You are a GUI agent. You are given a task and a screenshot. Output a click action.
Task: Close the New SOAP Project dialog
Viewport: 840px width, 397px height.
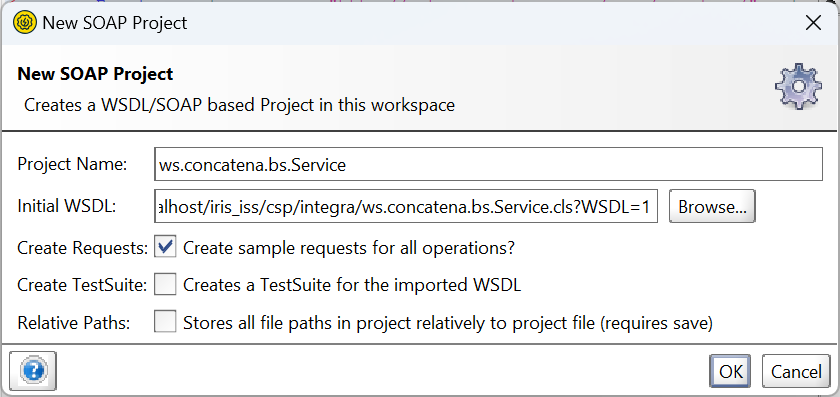(813, 23)
